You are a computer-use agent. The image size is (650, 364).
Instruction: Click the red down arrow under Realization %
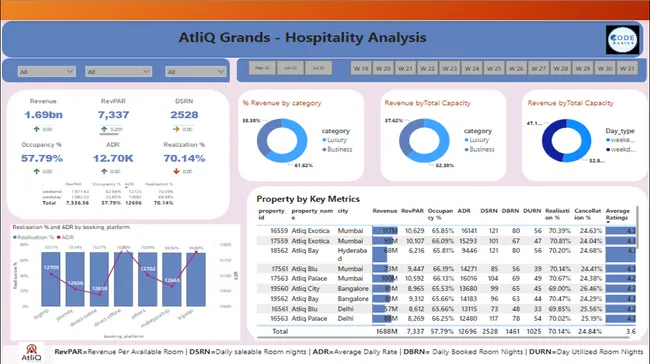(x=176, y=171)
